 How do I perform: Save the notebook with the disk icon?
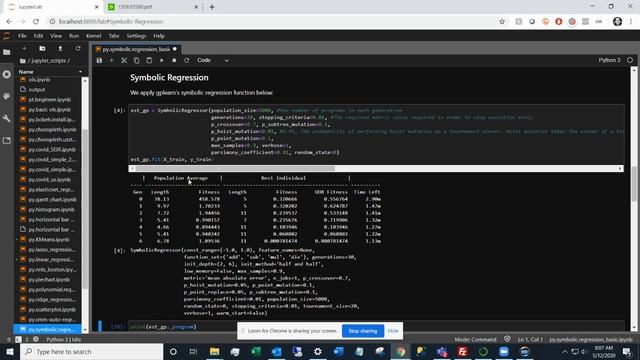tap(99, 60)
